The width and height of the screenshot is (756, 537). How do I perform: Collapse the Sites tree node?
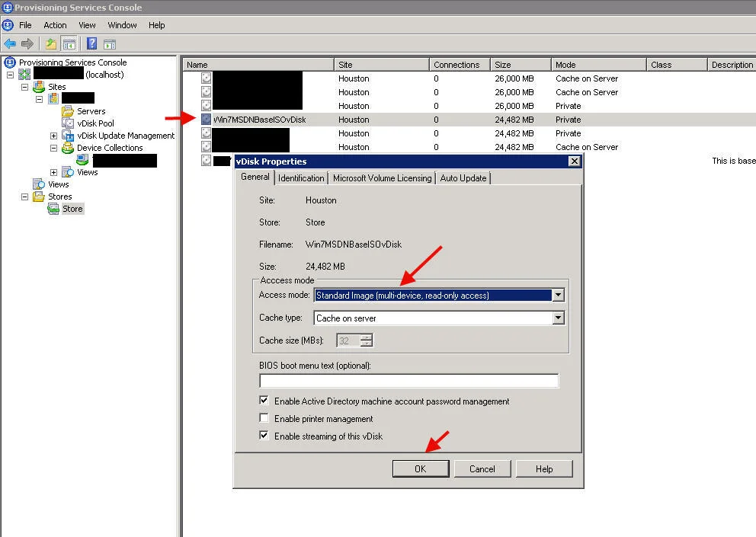24,88
